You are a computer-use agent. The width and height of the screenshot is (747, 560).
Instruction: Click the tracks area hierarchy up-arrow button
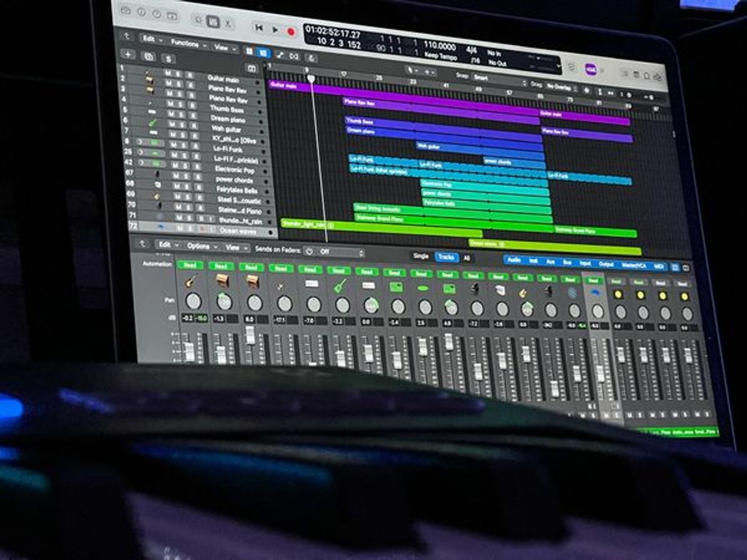coord(126,36)
